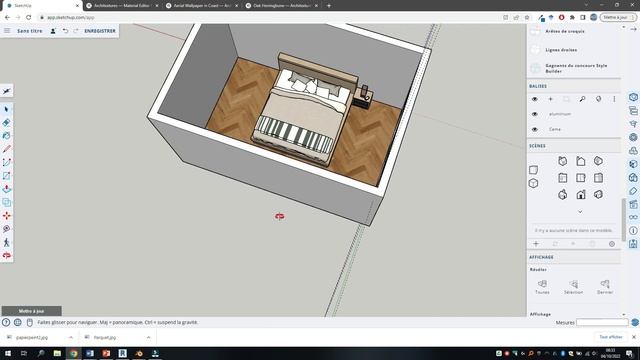Click the tag search magnifier icon
This screenshot has width=640, height=360.
point(582,99)
